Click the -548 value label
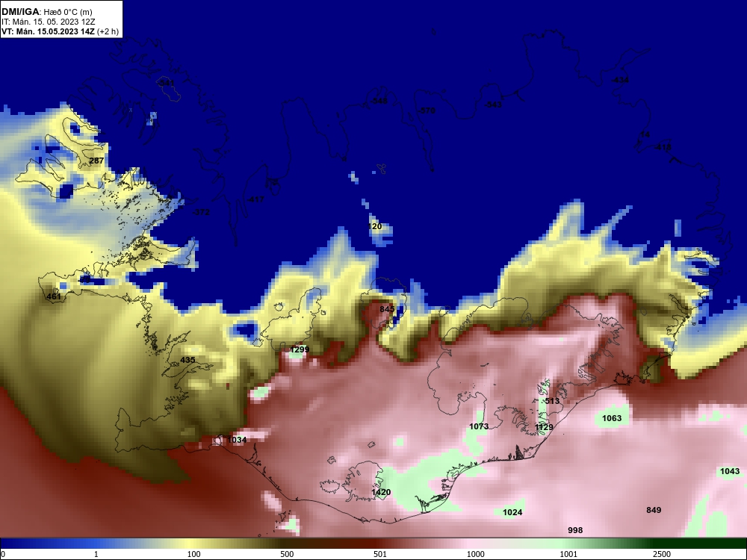Image resolution: width=747 pixels, height=560 pixels. tap(379, 101)
